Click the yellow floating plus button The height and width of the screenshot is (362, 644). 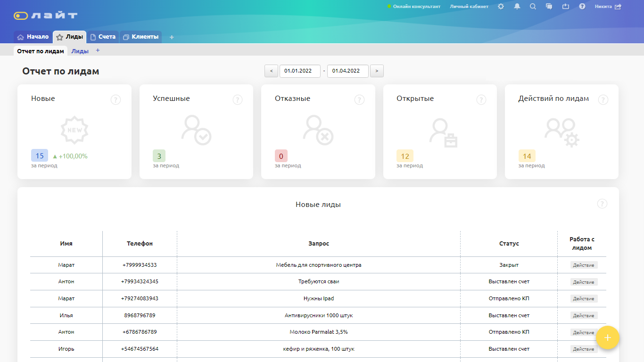(x=607, y=337)
